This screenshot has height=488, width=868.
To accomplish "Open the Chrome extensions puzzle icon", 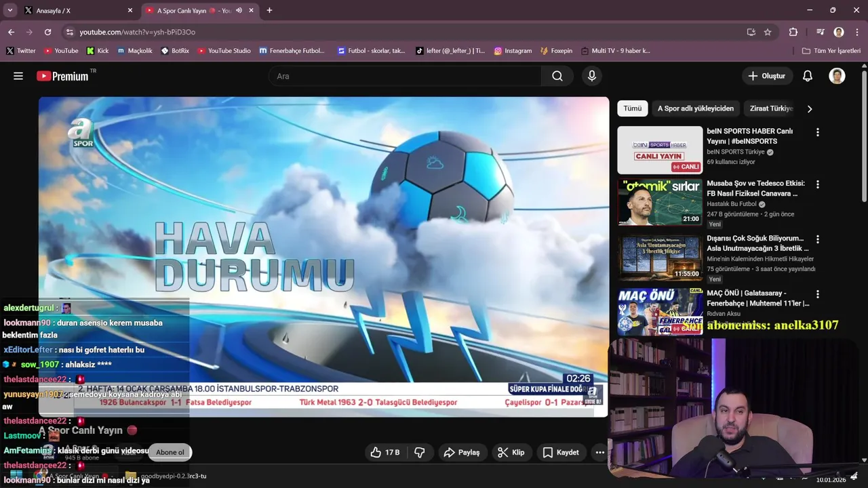I will 793,32.
